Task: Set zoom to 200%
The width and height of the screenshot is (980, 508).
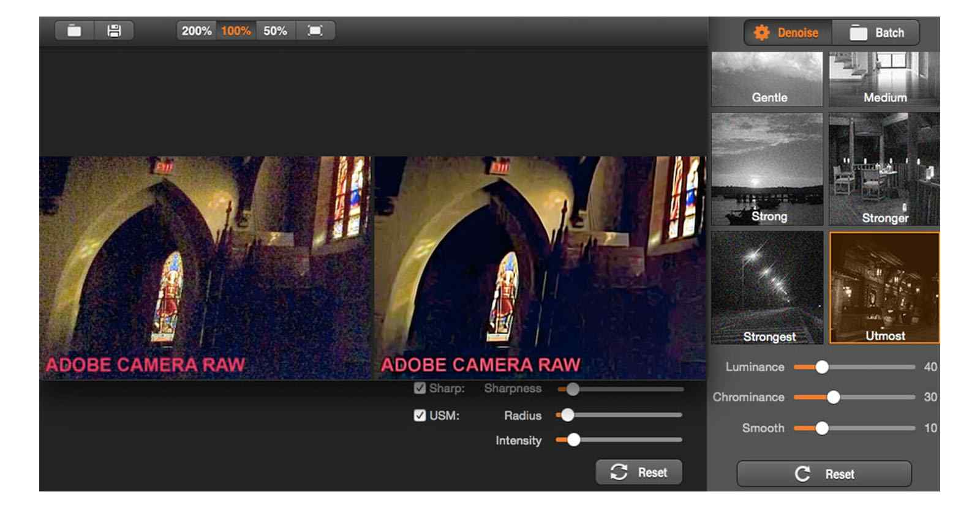Action: tap(196, 31)
